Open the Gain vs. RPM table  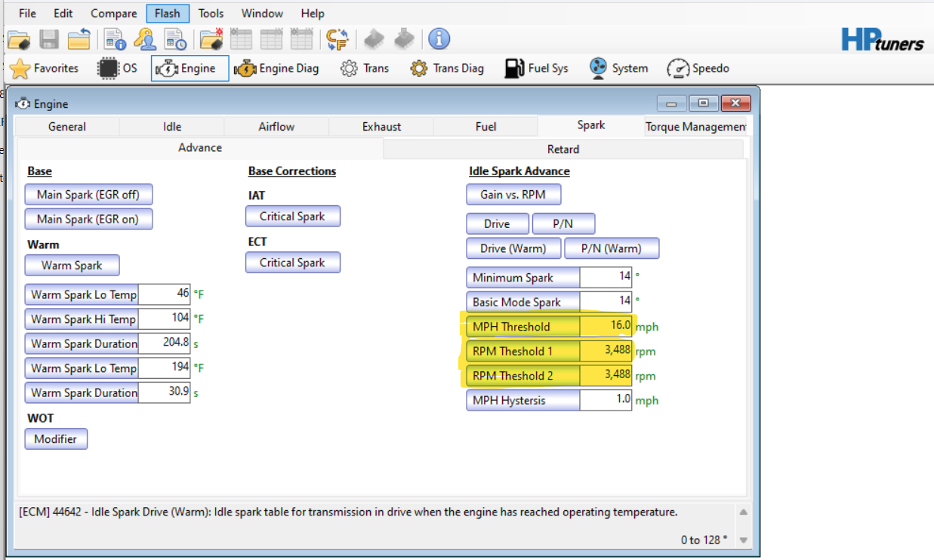[514, 195]
